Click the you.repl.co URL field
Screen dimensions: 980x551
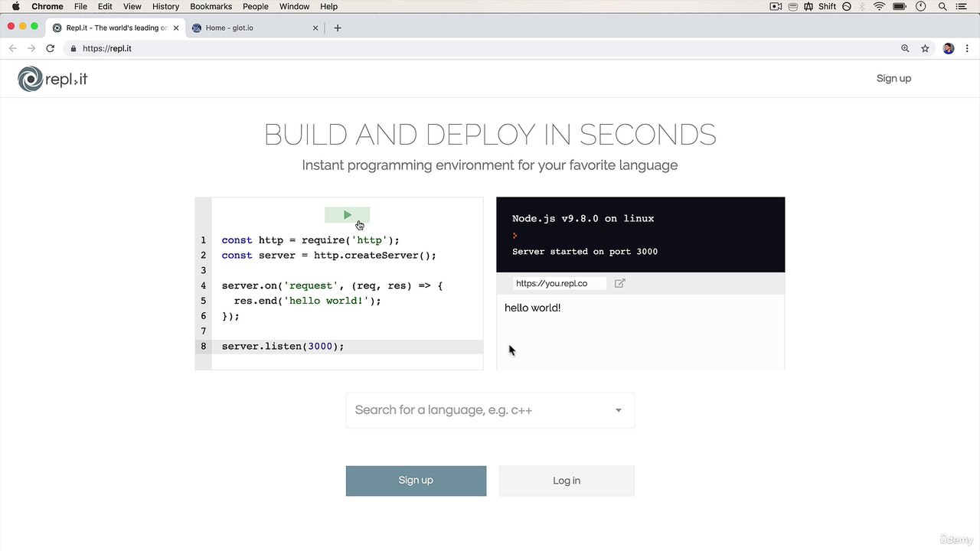559,283
